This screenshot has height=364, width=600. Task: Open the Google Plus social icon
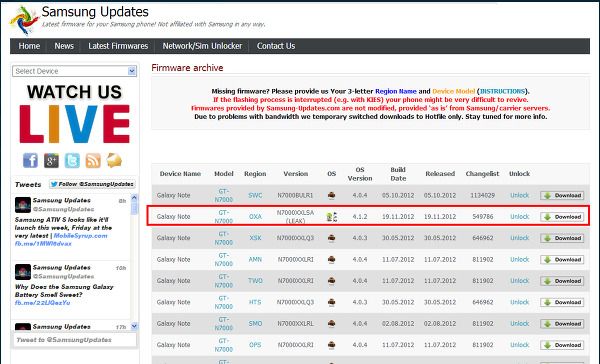click(x=51, y=160)
